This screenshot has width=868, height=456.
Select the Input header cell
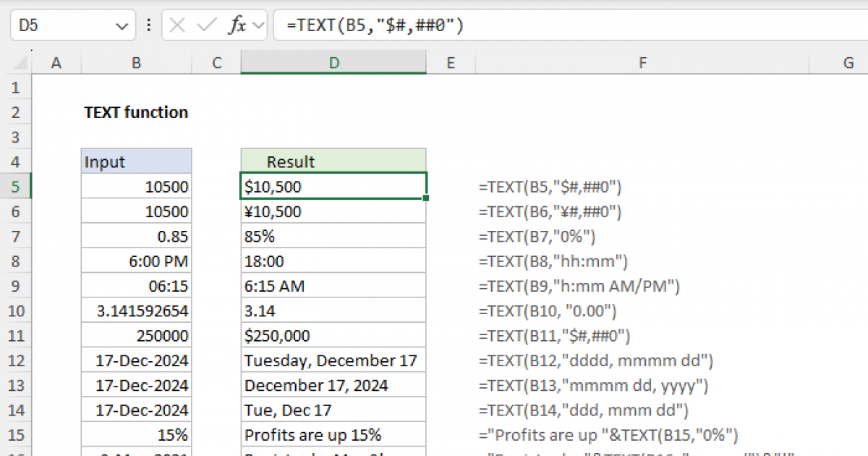coord(136,161)
